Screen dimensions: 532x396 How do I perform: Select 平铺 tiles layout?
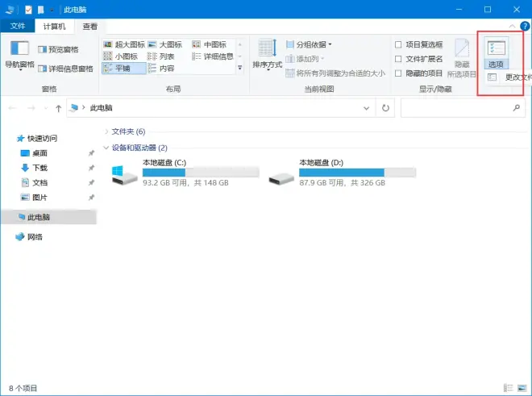click(x=124, y=69)
